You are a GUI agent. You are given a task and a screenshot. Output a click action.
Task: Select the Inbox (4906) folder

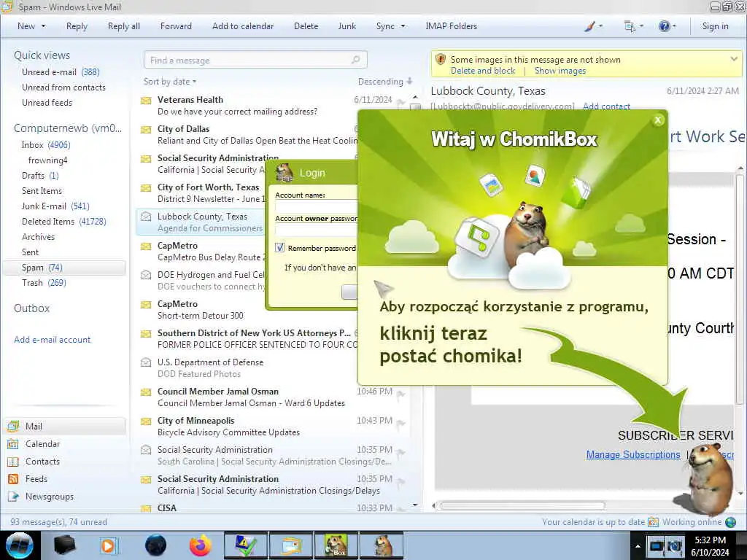point(46,145)
